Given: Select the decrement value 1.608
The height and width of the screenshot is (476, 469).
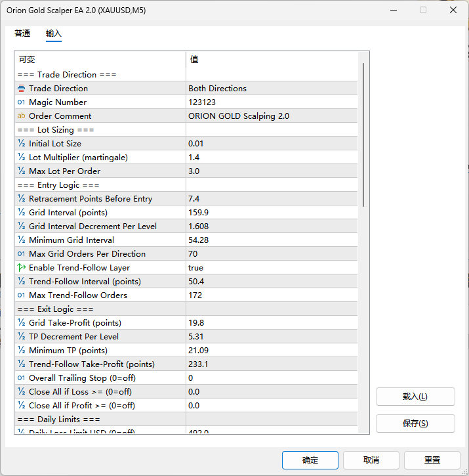Looking at the screenshot, I should click(x=272, y=226).
